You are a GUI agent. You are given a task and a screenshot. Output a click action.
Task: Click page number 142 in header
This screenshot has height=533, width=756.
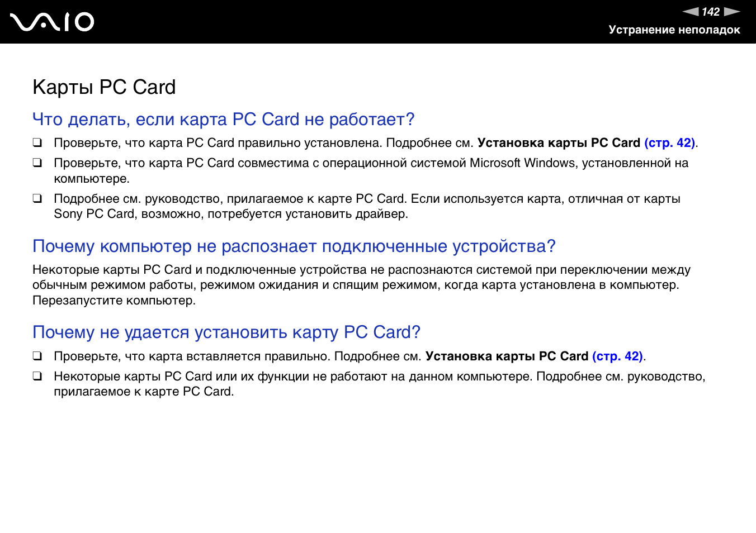[x=711, y=12]
